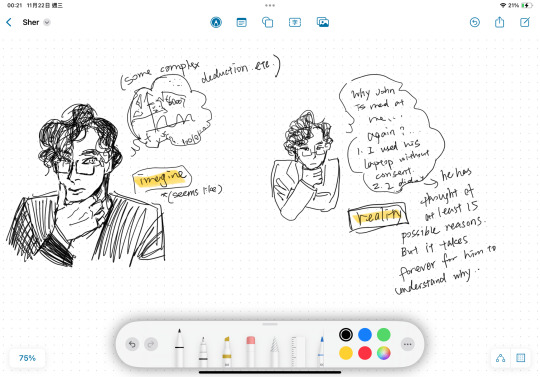
Task: Tap the highlighted "reality" handwriting
Action: coord(378,216)
